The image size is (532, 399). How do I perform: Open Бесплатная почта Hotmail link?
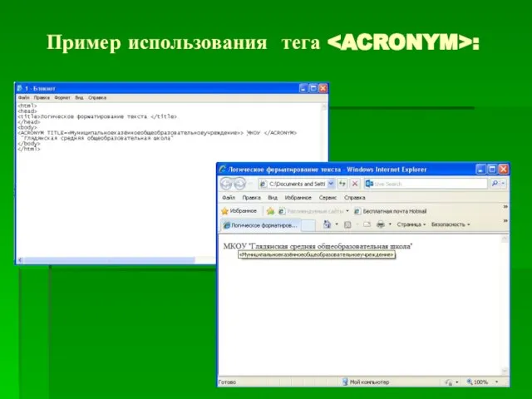(x=390, y=211)
